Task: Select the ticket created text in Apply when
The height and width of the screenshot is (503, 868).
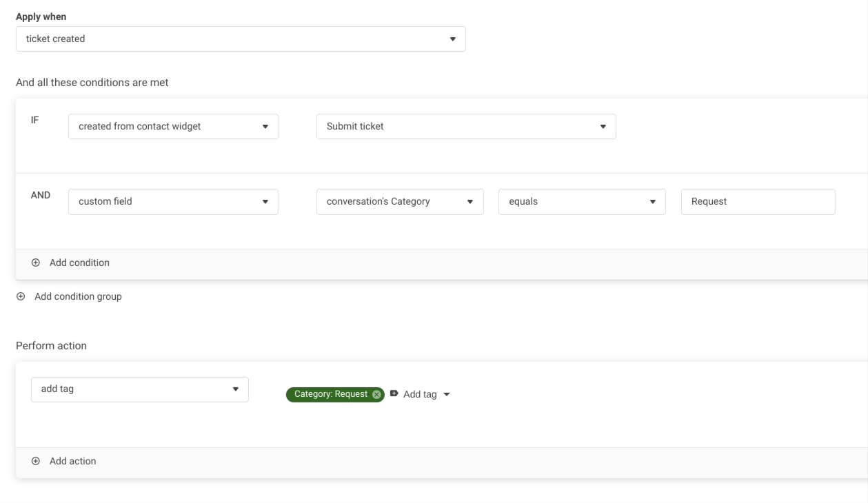Action: pos(56,39)
